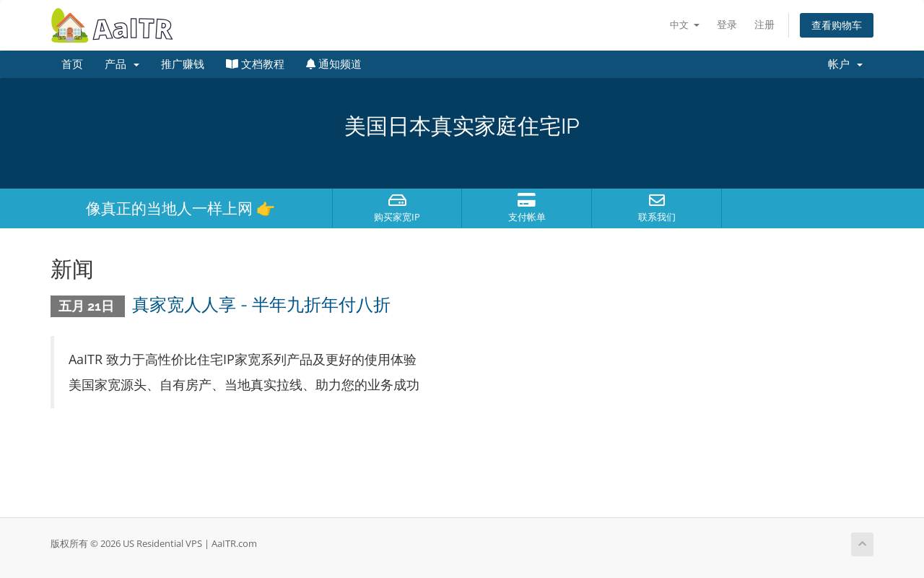Click the line 美国家宽源头、自有房产

(244, 385)
